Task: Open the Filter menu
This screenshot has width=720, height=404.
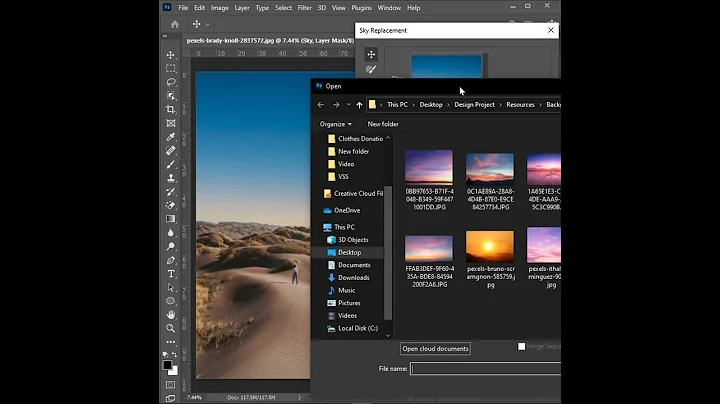Action: point(304,8)
